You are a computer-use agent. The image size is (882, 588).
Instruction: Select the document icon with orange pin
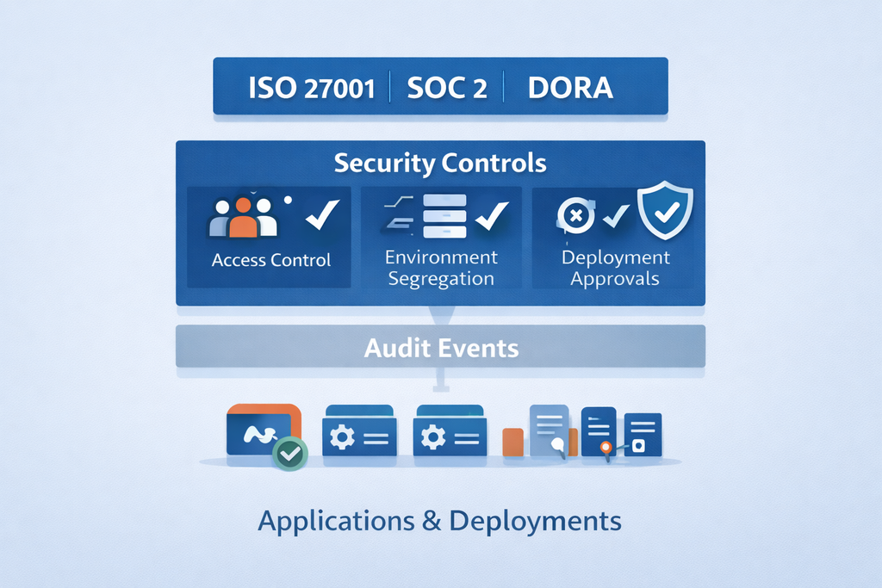coord(600,431)
